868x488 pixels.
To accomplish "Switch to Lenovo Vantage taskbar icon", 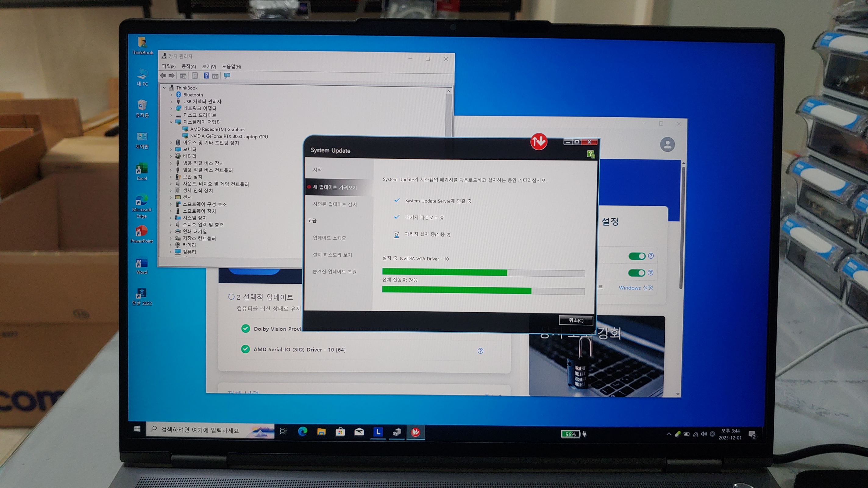I will coord(378,432).
